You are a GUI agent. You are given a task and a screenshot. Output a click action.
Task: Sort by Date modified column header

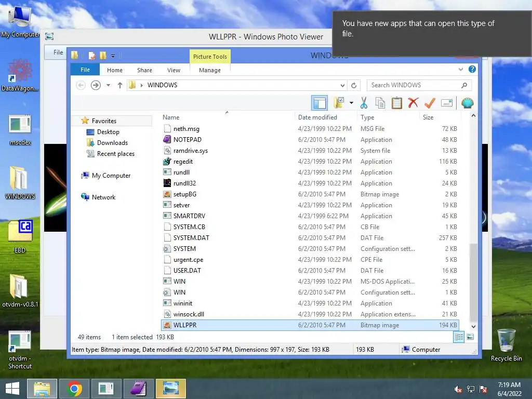[326, 117]
